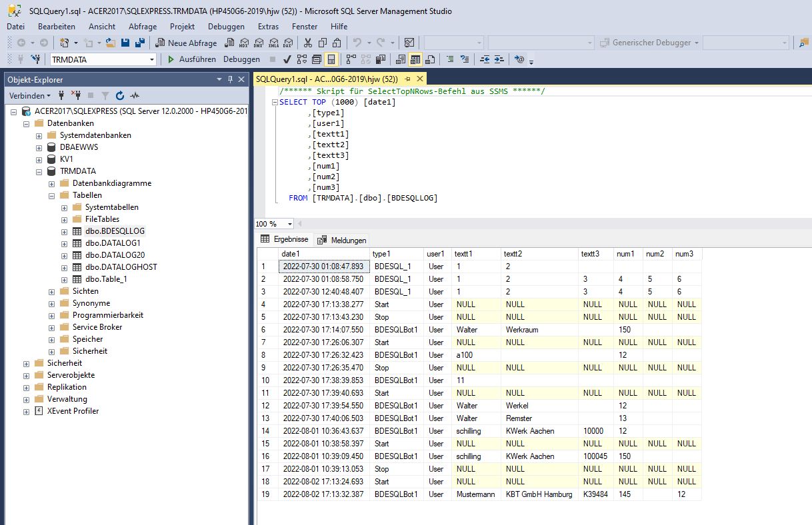Click the Activity Monitor pulse icon
812x525 pixels.
pos(135,95)
